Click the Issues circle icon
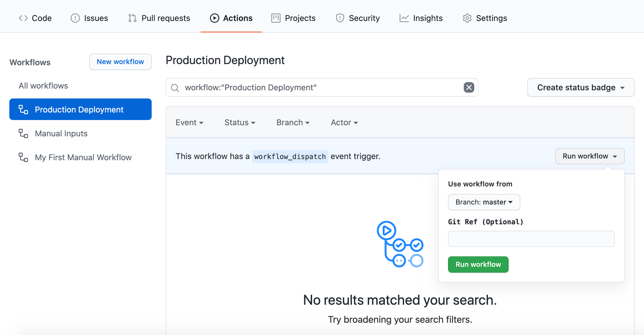 pyautogui.click(x=75, y=18)
